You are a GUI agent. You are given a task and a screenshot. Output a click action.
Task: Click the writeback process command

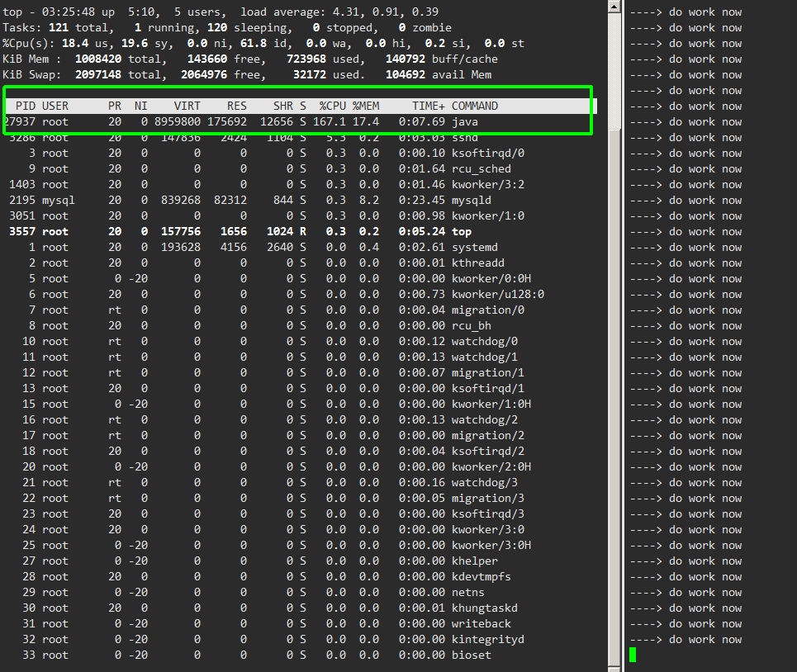pyautogui.click(x=482, y=624)
